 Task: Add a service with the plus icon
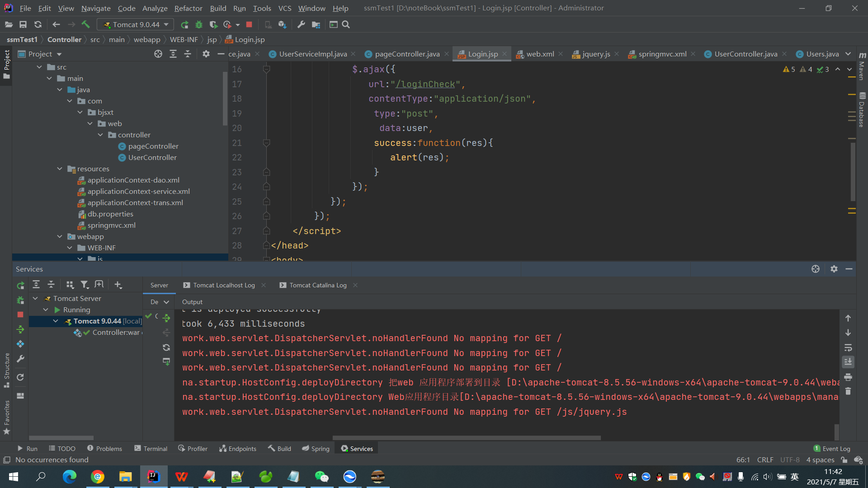(x=118, y=284)
